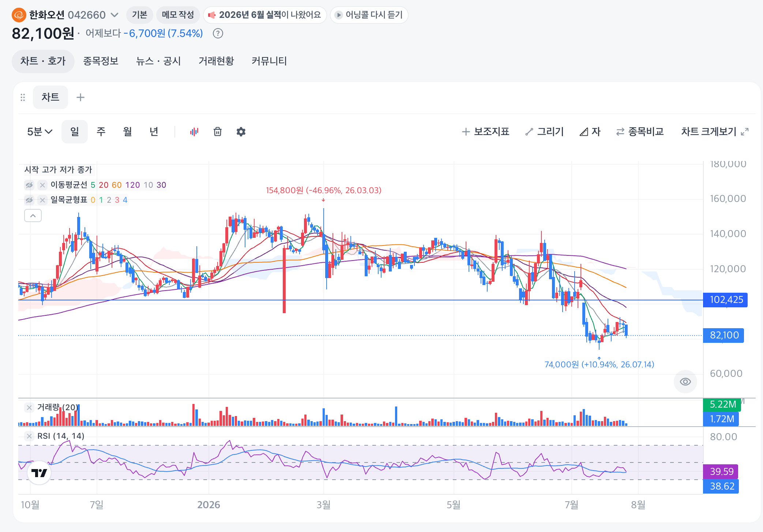
Task: Play the 어닝콜 다시 듣기 recording
Action: pyautogui.click(x=369, y=15)
